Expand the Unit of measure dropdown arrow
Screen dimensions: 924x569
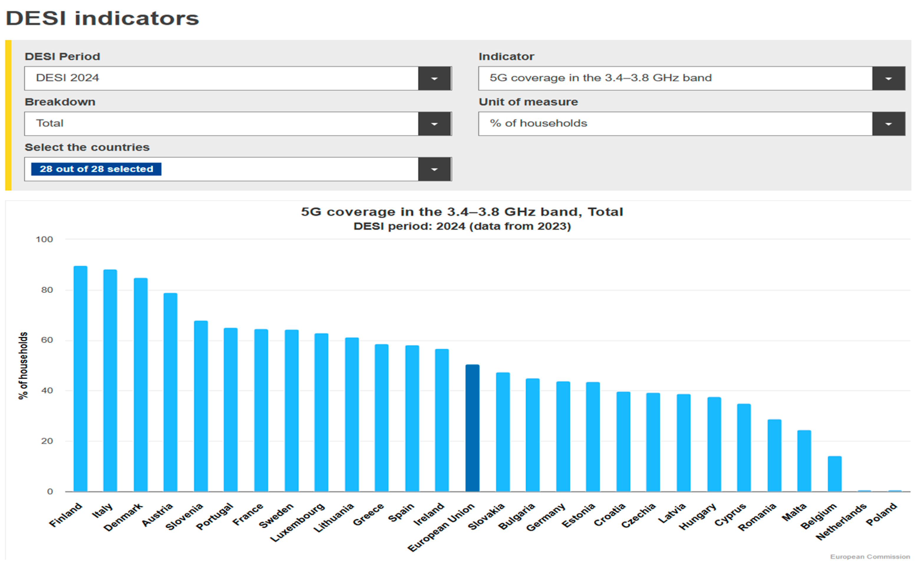pos(888,124)
